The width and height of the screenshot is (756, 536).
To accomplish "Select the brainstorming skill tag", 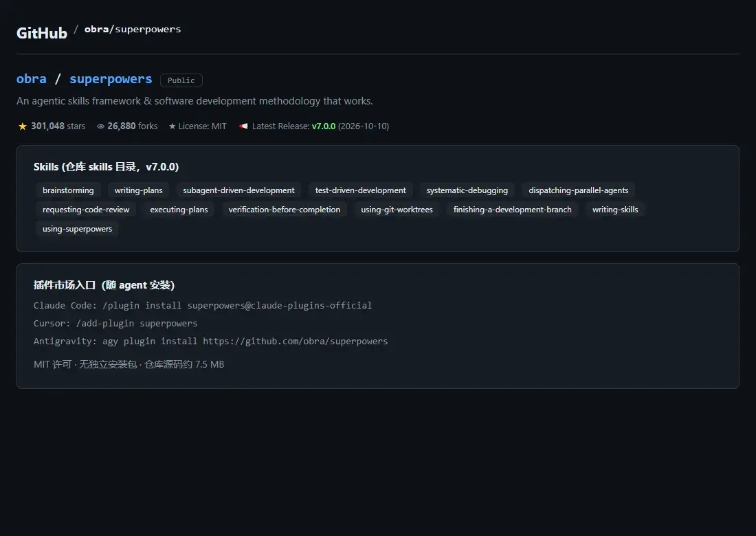I will pyautogui.click(x=68, y=190).
